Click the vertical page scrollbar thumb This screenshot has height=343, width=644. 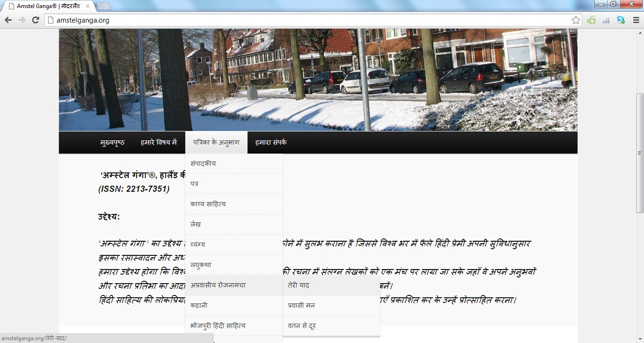coord(640,153)
